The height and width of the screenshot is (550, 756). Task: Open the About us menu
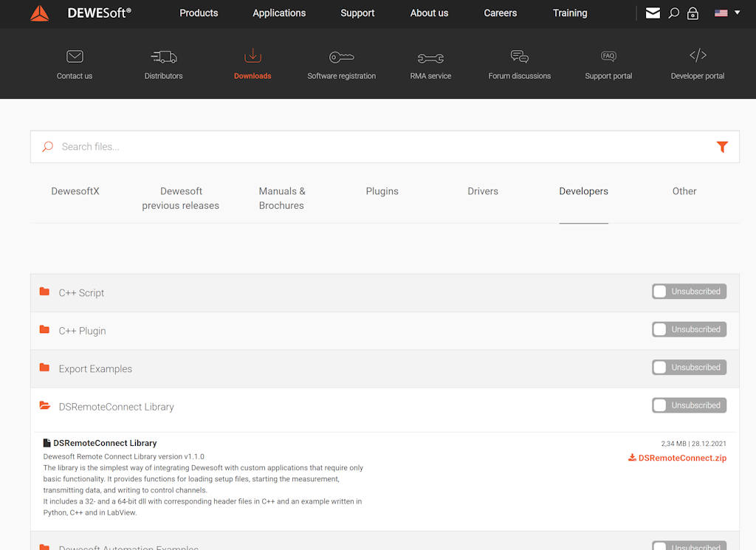coord(429,13)
